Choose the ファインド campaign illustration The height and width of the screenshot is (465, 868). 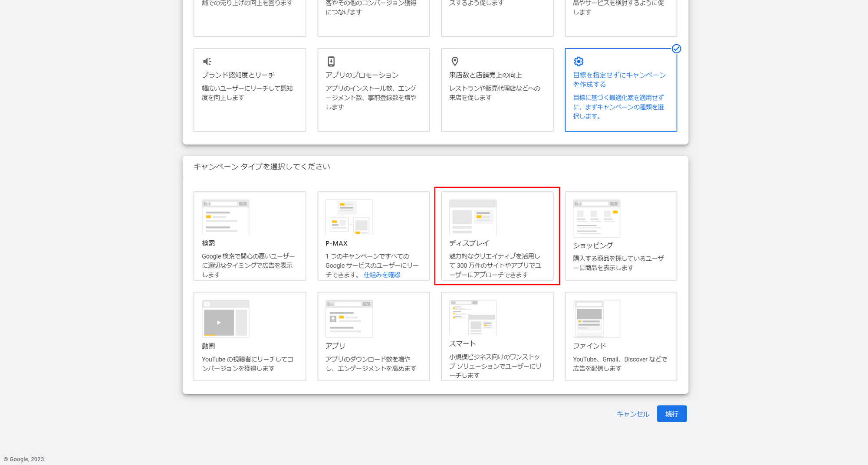(597, 319)
